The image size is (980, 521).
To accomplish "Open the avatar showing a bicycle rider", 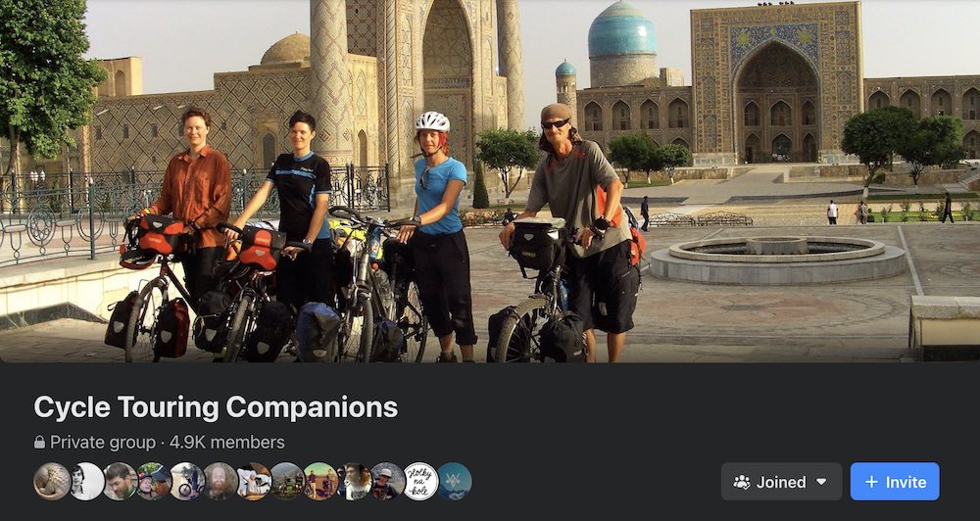I will tap(186, 481).
